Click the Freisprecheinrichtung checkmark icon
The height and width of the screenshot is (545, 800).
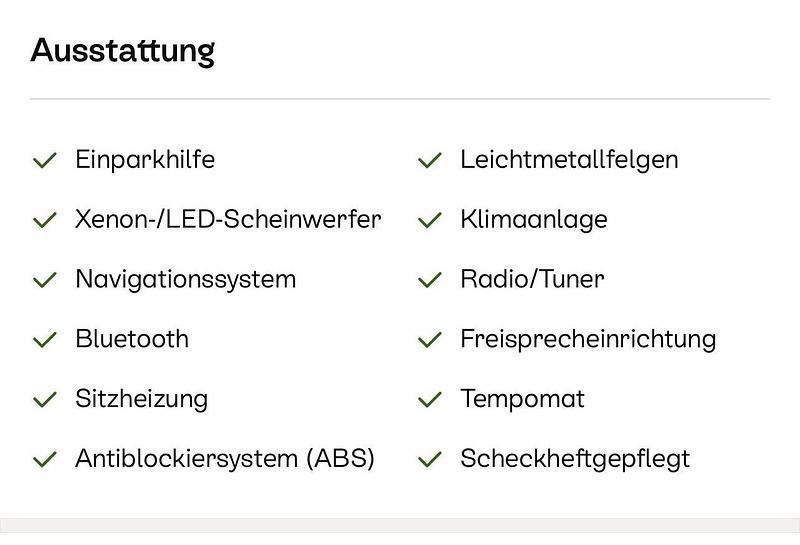tap(430, 340)
